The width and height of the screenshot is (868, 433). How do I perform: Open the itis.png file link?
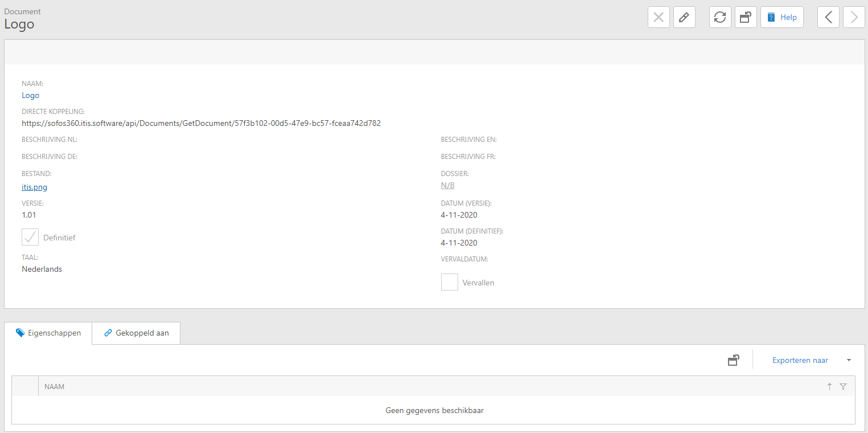[34, 187]
